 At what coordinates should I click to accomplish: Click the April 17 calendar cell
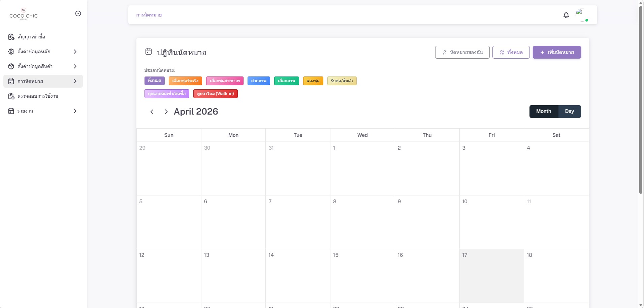click(491, 276)
